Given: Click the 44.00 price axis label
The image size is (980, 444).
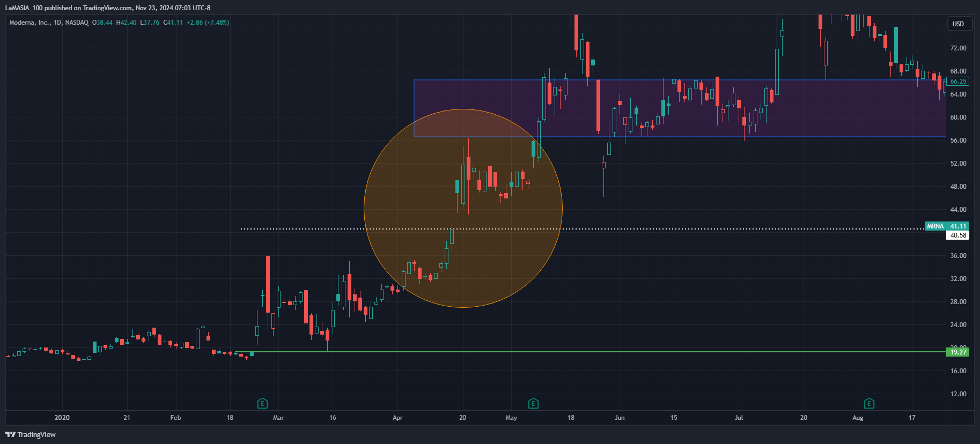Looking at the screenshot, I should point(958,210).
